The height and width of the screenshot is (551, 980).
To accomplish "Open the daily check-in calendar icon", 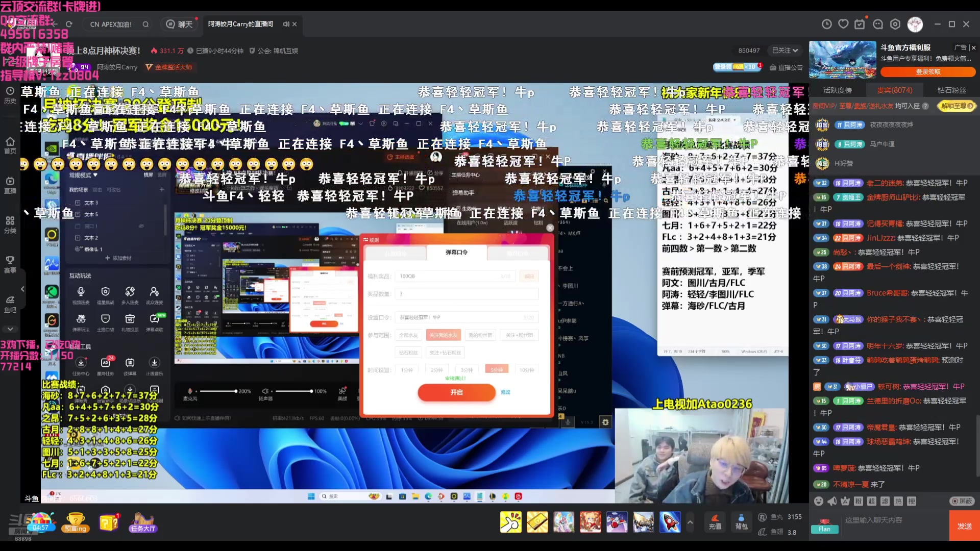I will [x=860, y=24].
